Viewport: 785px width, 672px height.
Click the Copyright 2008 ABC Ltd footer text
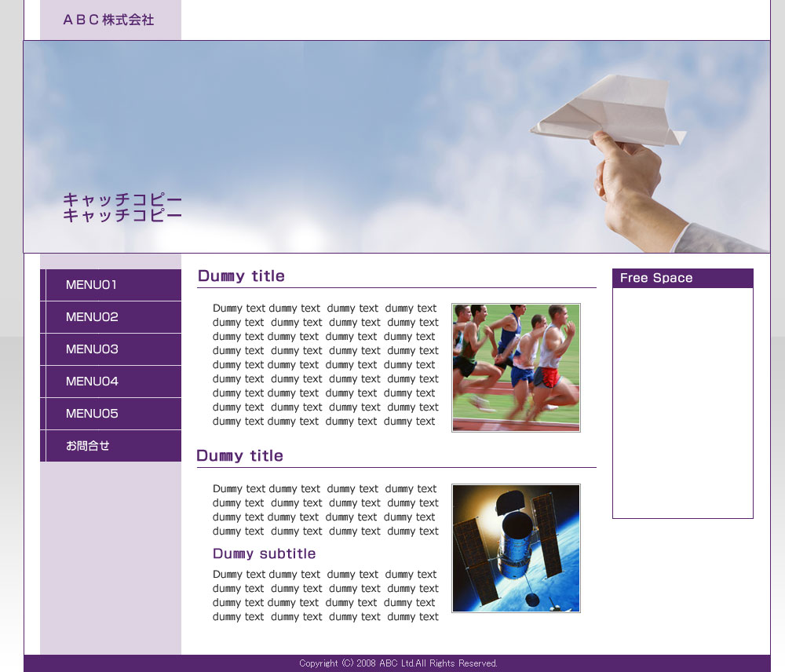pyautogui.click(x=398, y=663)
